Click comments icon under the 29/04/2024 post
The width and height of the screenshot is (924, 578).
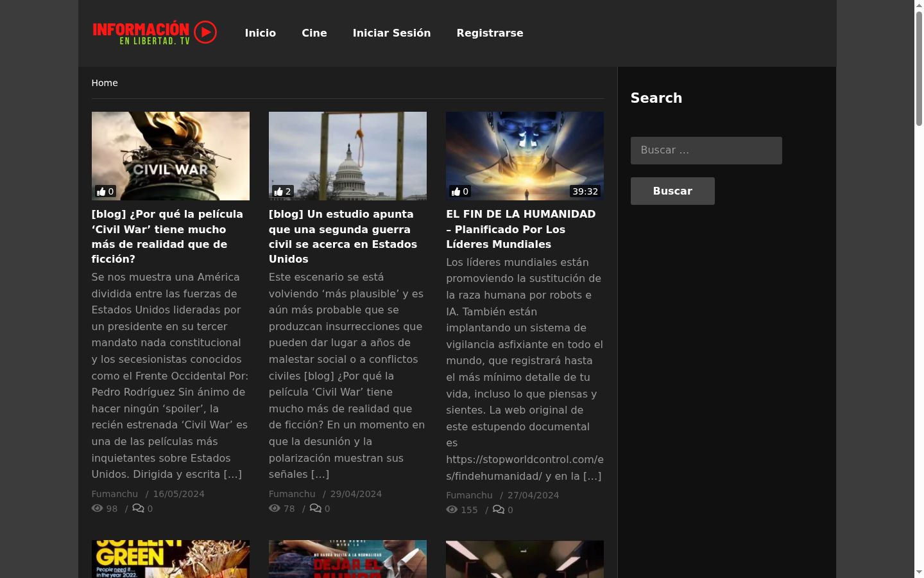pyautogui.click(x=315, y=508)
